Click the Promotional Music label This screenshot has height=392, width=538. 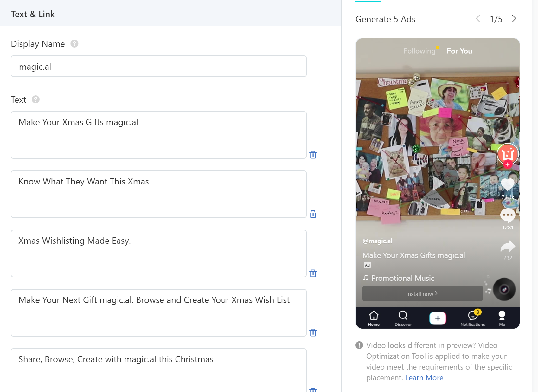(403, 278)
